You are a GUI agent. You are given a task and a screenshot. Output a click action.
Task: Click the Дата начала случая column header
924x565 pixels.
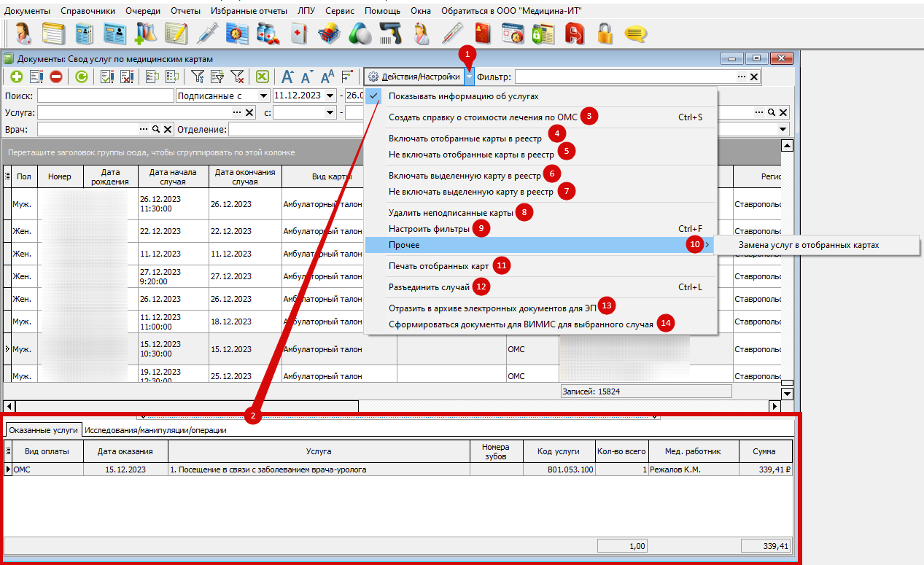174,176
